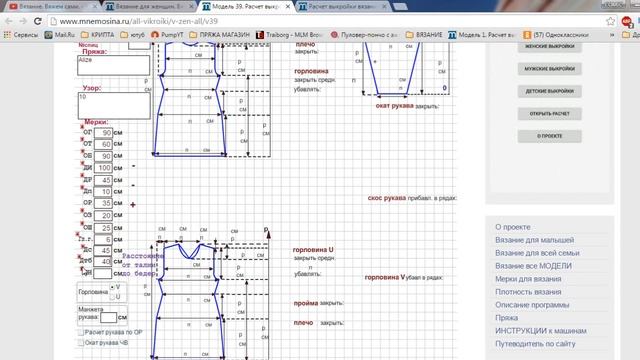This screenshot has height=360, width=640.
Task: Open the Модель 1. Расчет bookmark
Action: [x=481, y=35]
